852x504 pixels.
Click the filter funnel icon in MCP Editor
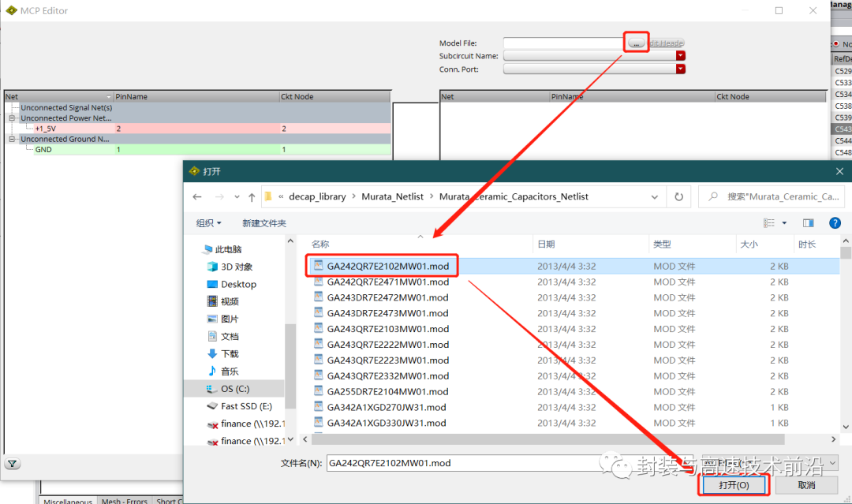[x=12, y=463]
